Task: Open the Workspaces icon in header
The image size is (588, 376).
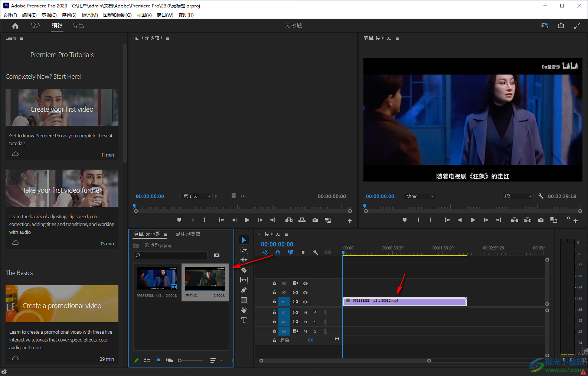Action: tap(545, 26)
